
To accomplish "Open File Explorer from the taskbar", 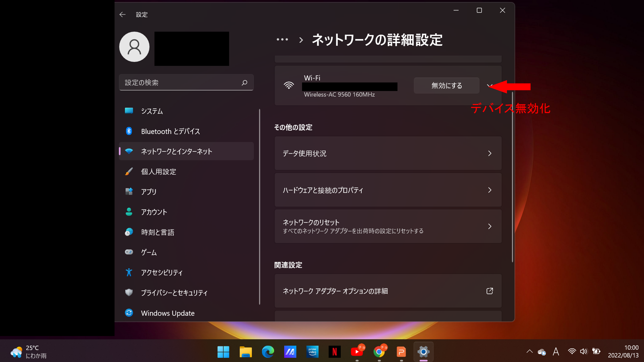I will tap(246, 351).
